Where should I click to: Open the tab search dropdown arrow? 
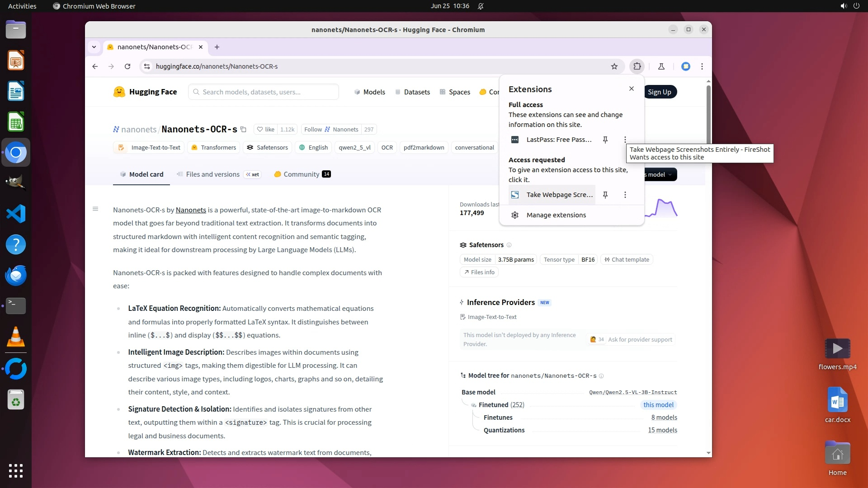coord(94,47)
